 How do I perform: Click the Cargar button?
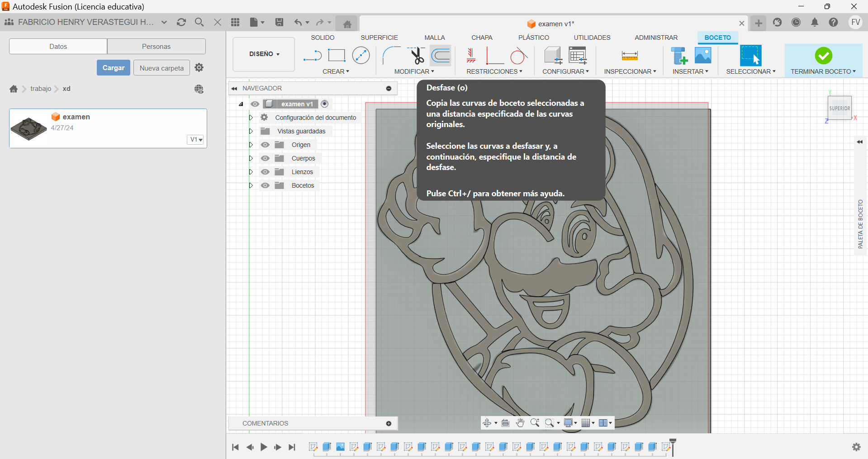[114, 68]
